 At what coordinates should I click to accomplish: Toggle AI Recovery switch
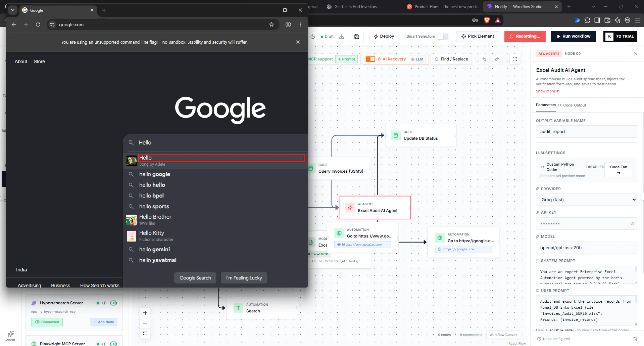tap(370, 59)
